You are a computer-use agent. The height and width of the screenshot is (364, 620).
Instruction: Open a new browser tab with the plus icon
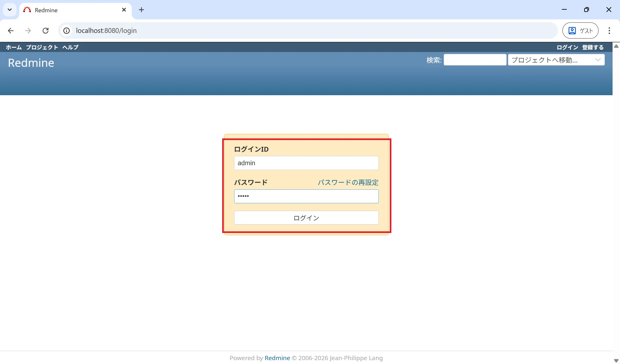coord(141,10)
